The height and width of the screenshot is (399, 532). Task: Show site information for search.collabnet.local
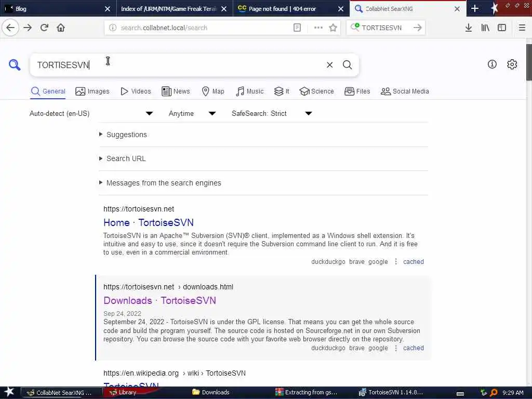click(x=113, y=28)
